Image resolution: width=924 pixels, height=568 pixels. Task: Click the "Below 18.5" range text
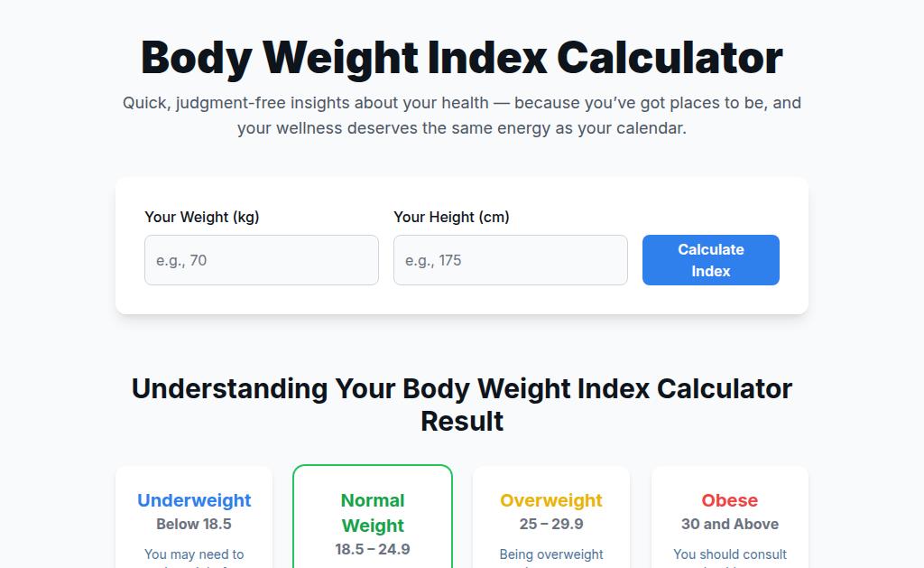coord(194,524)
